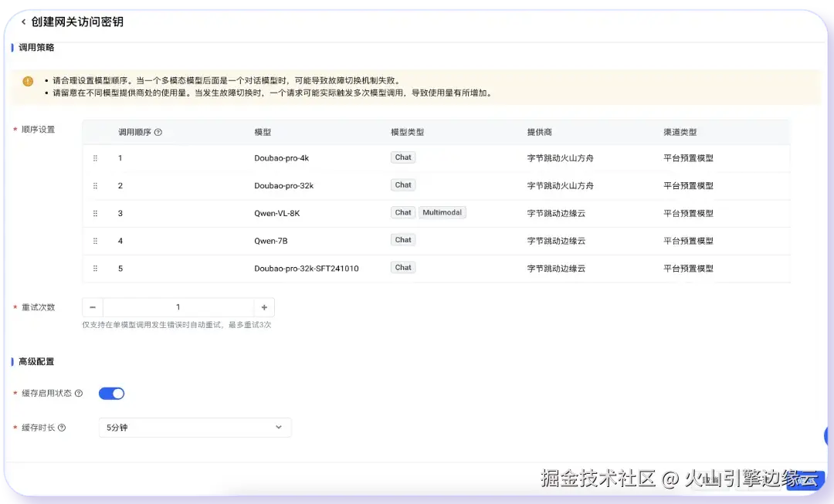This screenshot has height=504, width=834.
Task: Click the drag handle of Doubao-pro-4k row
Action: click(96, 157)
